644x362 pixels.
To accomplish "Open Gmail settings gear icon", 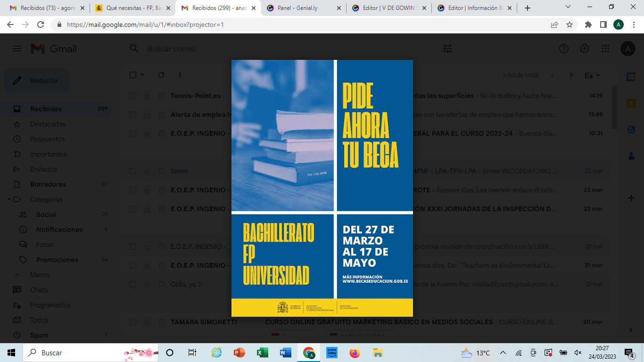I will point(585,49).
